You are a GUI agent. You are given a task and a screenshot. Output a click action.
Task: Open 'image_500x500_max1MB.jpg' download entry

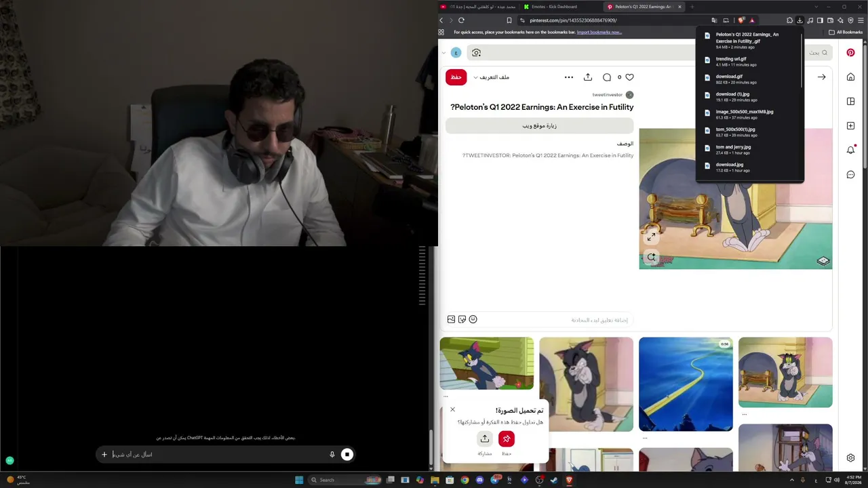tap(750, 115)
